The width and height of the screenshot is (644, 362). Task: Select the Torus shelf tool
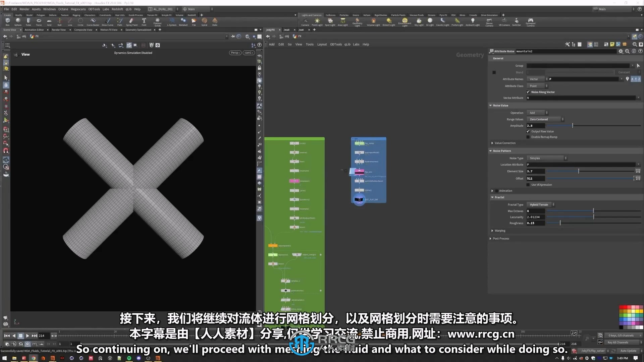click(39, 22)
